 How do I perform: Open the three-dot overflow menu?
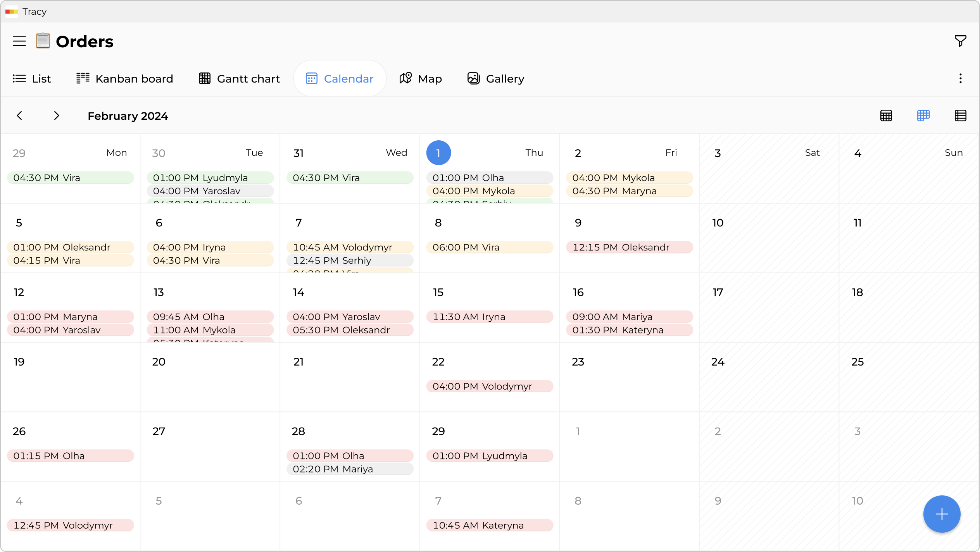pyautogui.click(x=961, y=78)
